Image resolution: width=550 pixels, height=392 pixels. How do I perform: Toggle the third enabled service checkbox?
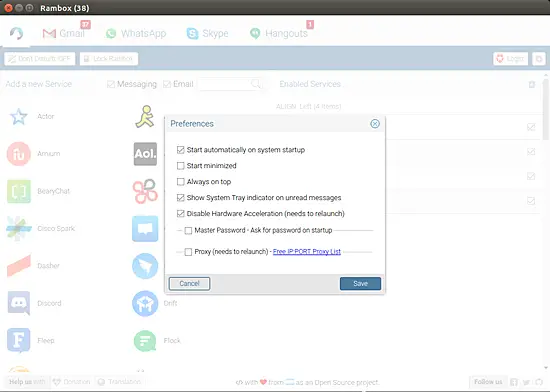(531, 176)
